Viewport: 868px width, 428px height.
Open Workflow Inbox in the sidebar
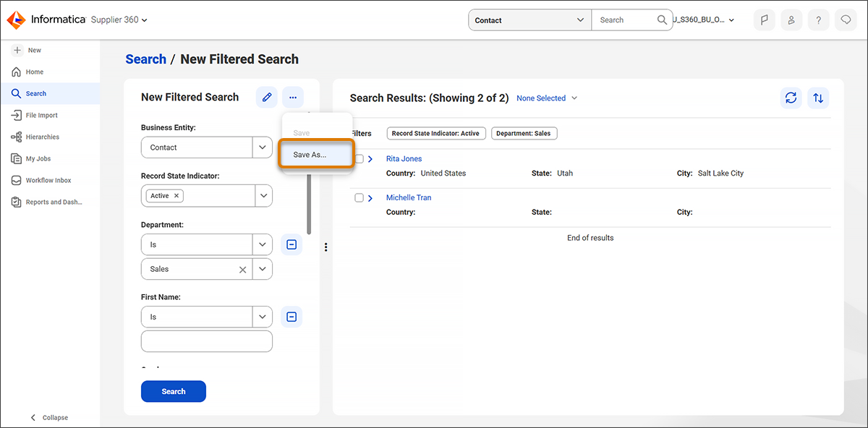coord(50,180)
